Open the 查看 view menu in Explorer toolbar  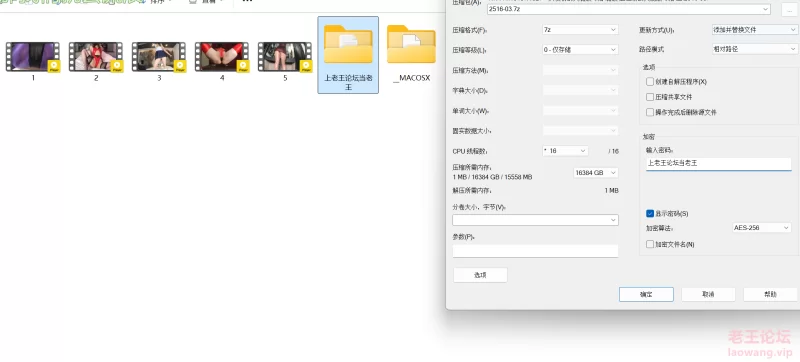[207, 2]
